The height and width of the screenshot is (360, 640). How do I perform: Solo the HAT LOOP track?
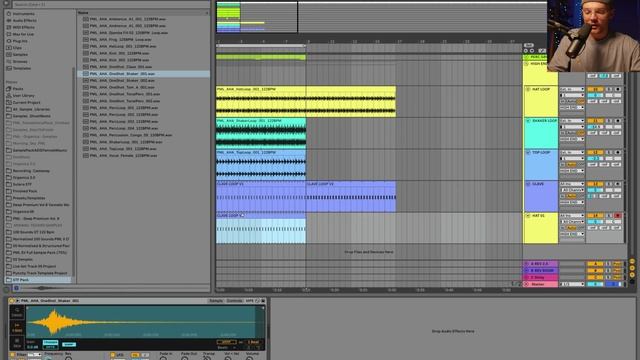pyautogui.click(x=609, y=89)
